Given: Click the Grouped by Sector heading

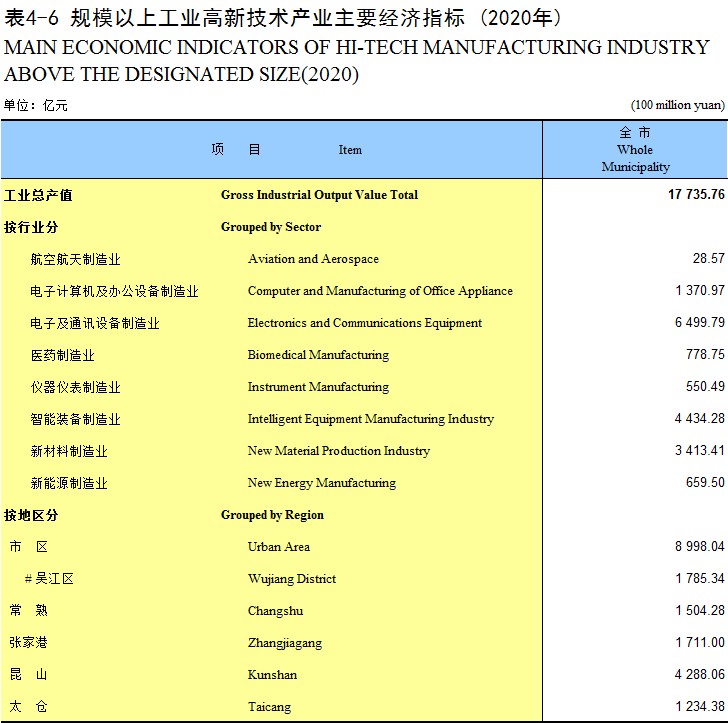Looking at the screenshot, I should click(x=271, y=227).
